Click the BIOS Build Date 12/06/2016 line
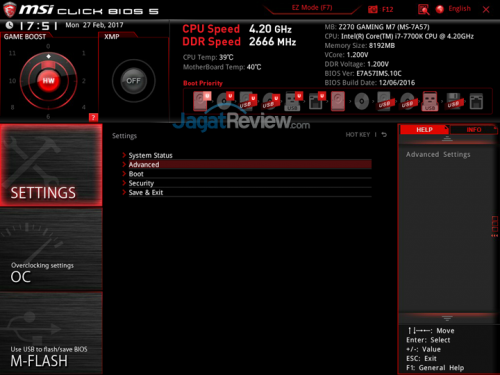Screen dimensions: 500x375 (370, 83)
